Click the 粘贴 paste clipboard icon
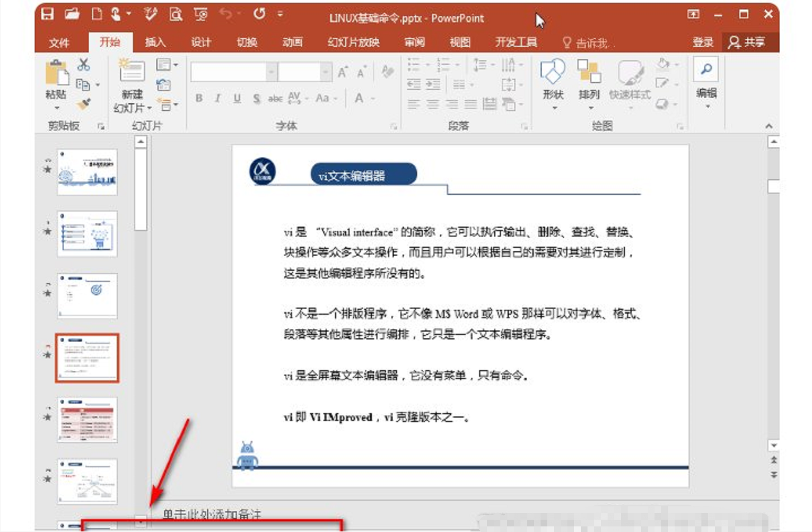812x532 pixels. [x=56, y=73]
